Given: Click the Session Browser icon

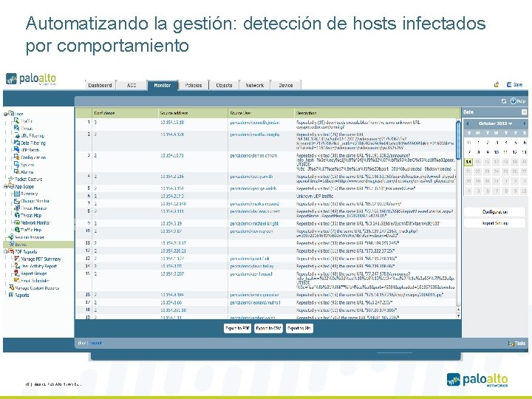Looking at the screenshot, I should tap(11, 237).
